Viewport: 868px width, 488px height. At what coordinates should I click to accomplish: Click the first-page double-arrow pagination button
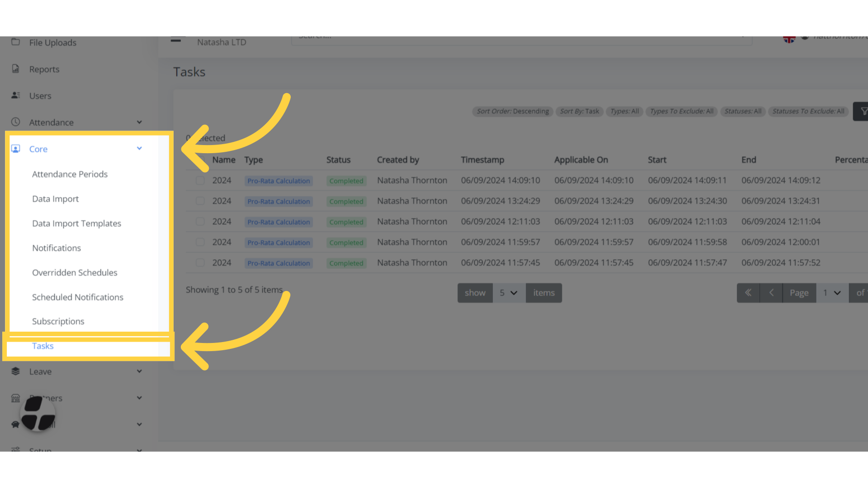click(748, 293)
